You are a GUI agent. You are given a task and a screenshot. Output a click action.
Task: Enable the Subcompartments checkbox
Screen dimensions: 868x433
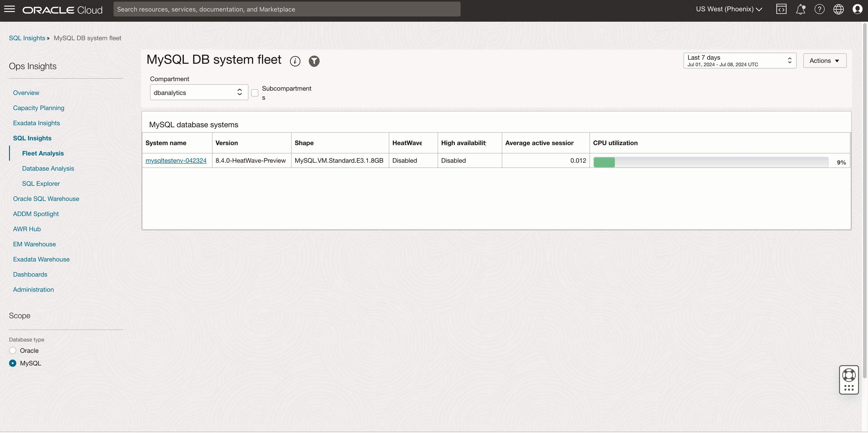[x=255, y=93]
